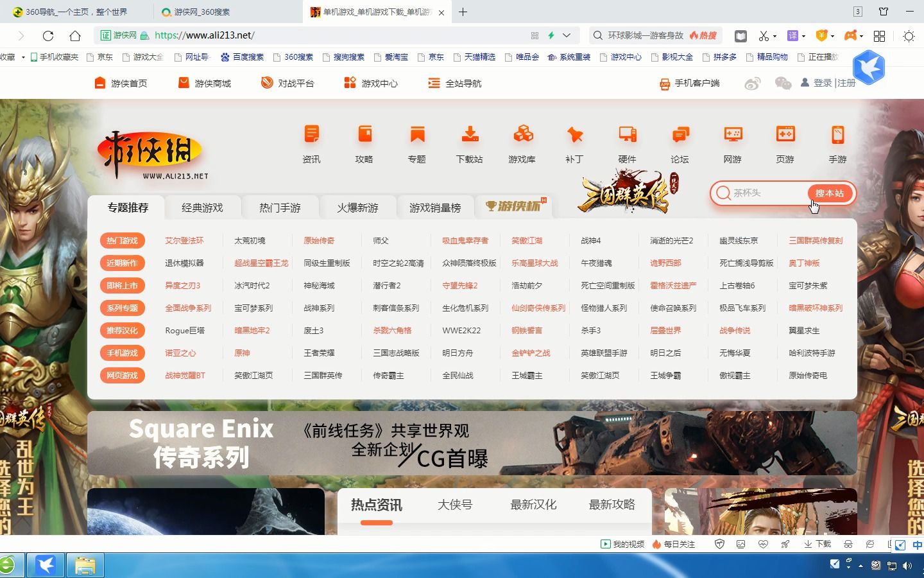Open the 游侠商城 link
The width and height of the screenshot is (924, 578).
[x=205, y=83]
